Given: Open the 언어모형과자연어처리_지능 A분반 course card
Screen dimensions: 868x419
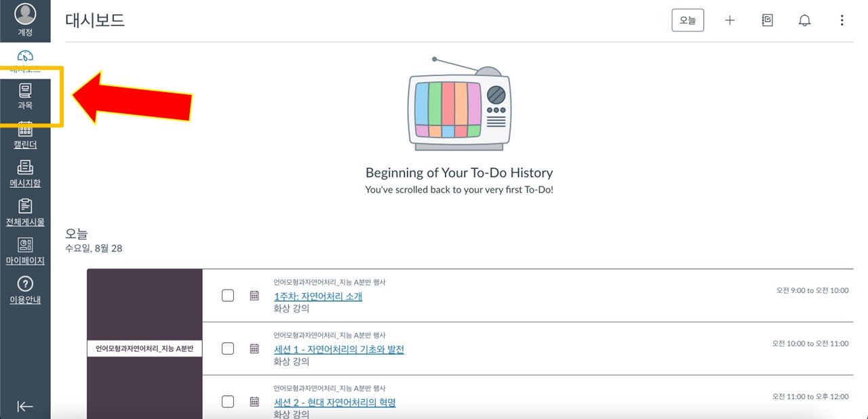Looking at the screenshot, I should click(144, 348).
